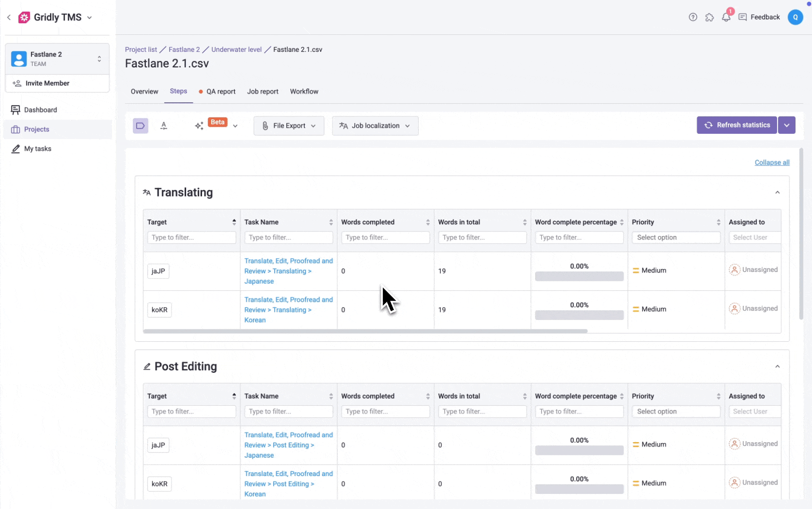812x509 pixels.
Task: Expand the Job localization dropdown
Action: click(375, 126)
